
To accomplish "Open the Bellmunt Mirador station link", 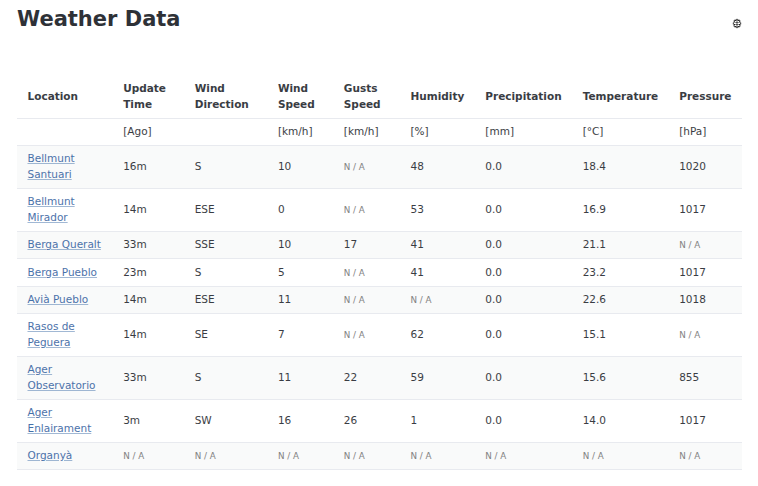I will [x=50, y=209].
